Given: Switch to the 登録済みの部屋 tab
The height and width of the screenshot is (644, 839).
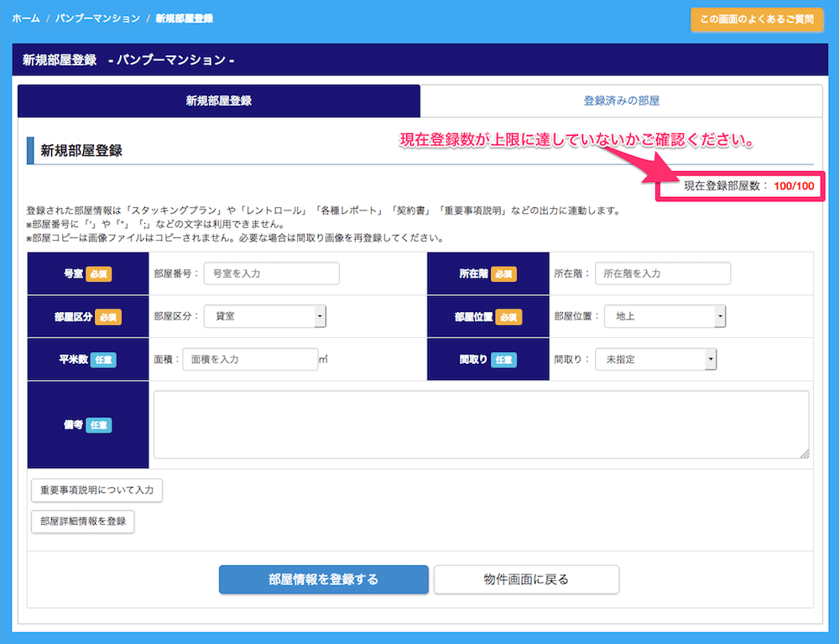Looking at the screenshot, I should (x=621, y=101).
